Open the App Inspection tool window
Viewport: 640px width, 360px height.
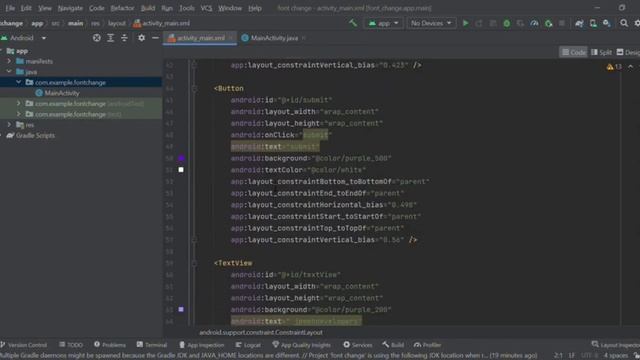(202, 345)
